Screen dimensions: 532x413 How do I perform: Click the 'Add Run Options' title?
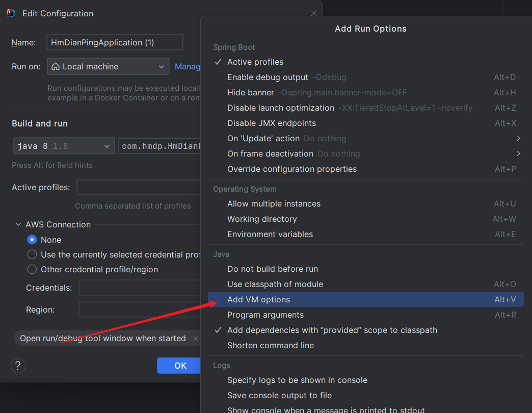coord(370,29)
